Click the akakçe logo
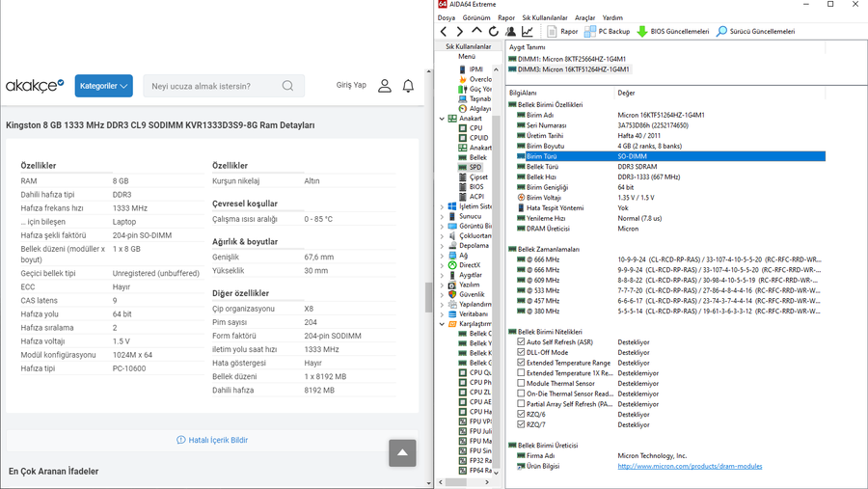The width and height of the screenshot is (868, 489). click(35, 85)
